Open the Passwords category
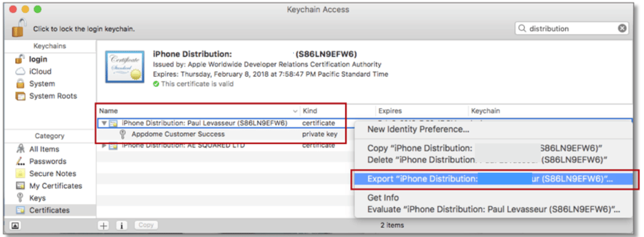644x237 pixels. 48,161
